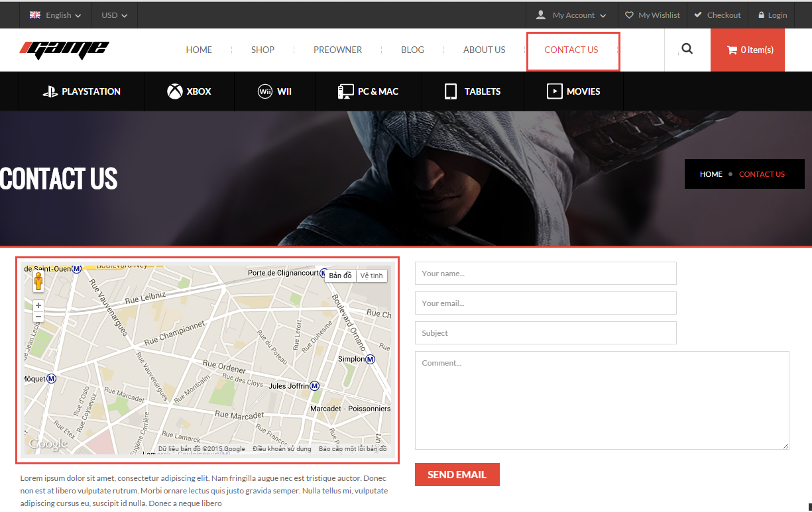Click the shopping cart icon

pos(732,50)
